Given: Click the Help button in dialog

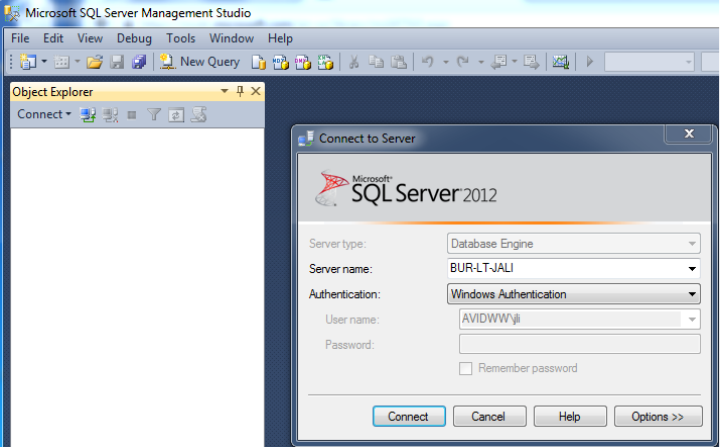Looking at the screenshot, I should 570,416.
